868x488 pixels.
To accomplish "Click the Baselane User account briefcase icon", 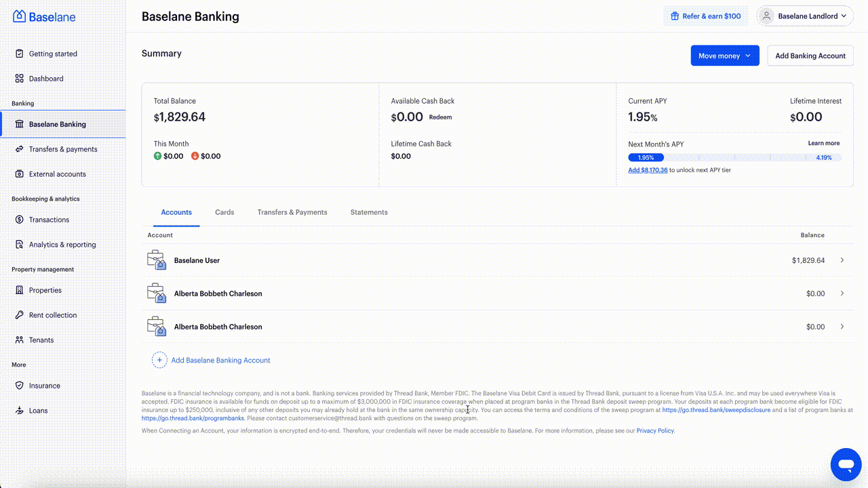I will [157, 260].
